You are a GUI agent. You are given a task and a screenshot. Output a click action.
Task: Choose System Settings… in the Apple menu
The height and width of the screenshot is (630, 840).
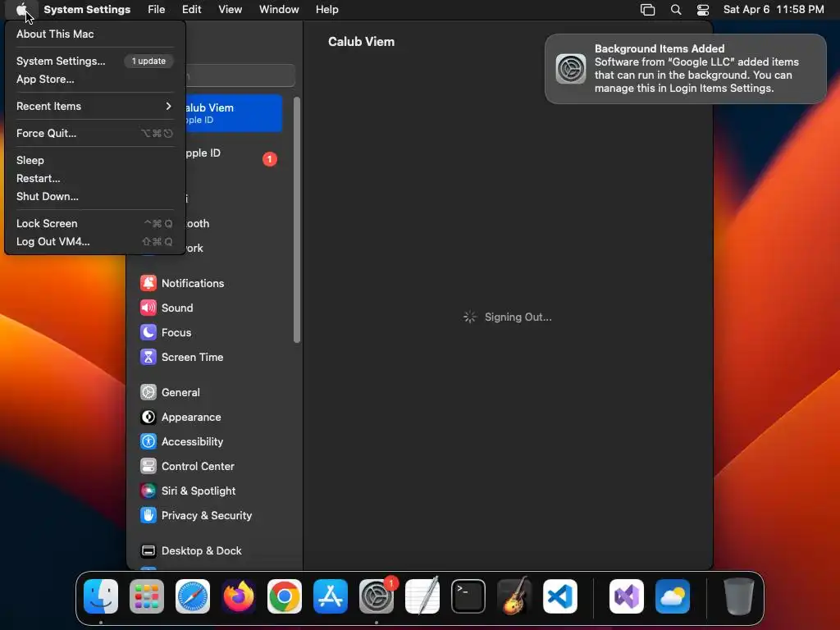(61, 61)
